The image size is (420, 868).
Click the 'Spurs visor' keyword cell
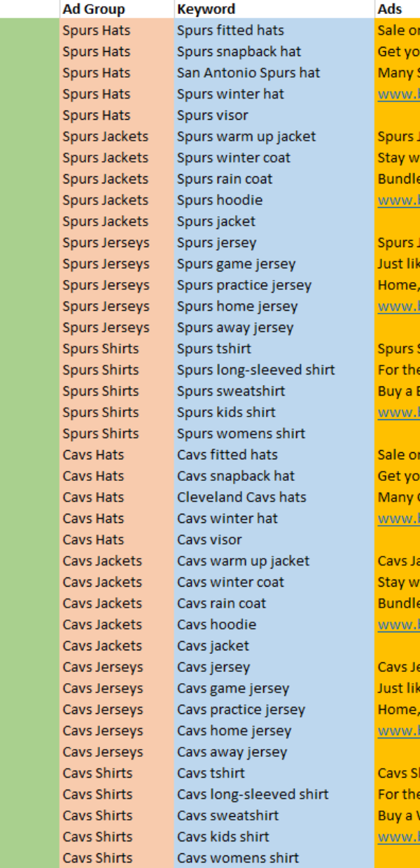tap(274, 115)
